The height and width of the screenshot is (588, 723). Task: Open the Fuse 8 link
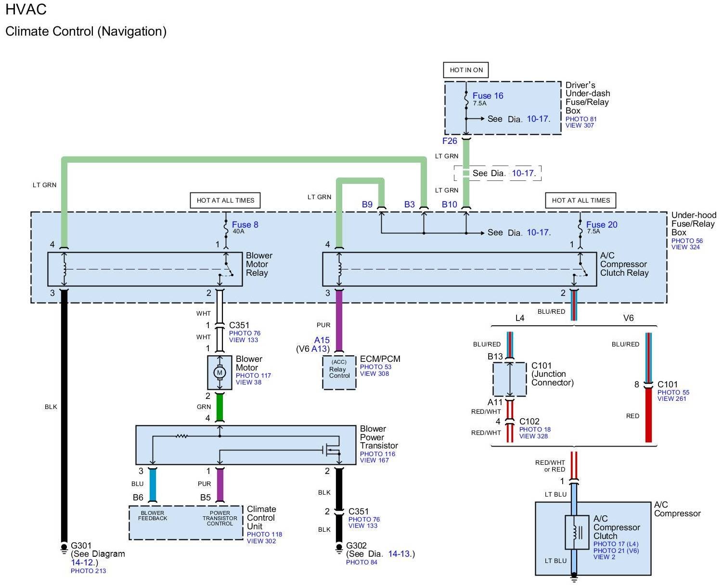pyautogui.click(x=245, y=224)
